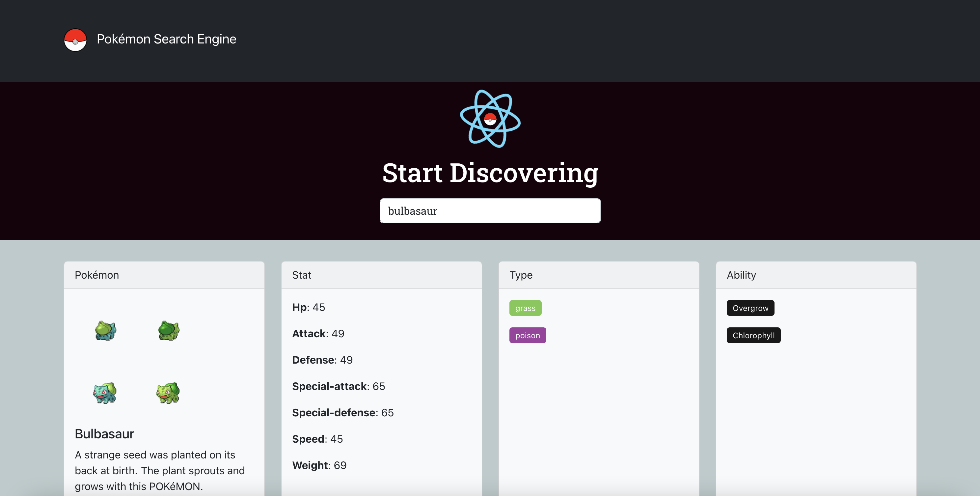Click the Special-attack stat row
Image resolution: width=980 pixels, height=496 pixels.
point(338,386)
